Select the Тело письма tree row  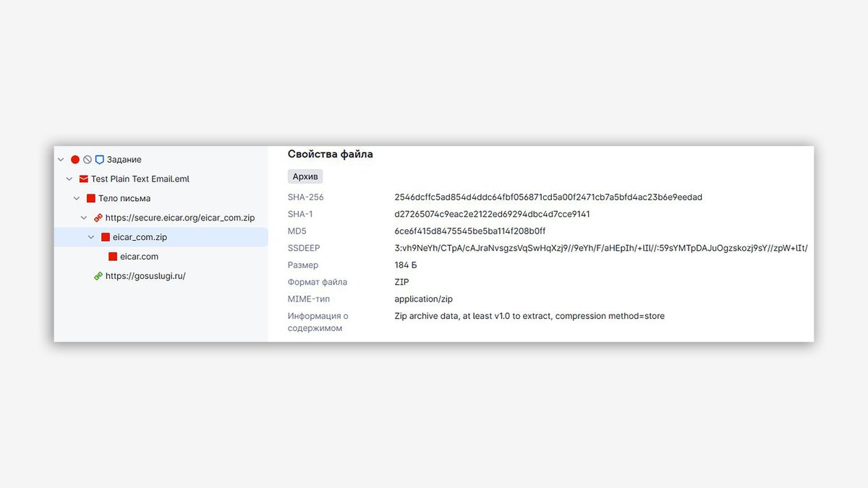pyautogui.click(x=161, y=198)
